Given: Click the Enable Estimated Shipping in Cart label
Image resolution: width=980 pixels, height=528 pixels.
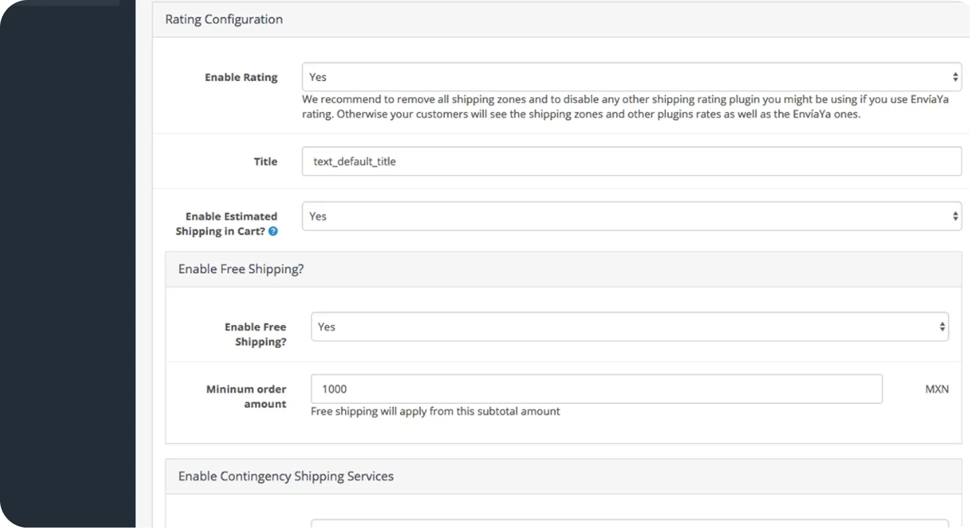Looking at the screenshot, I should coord(227,224).
